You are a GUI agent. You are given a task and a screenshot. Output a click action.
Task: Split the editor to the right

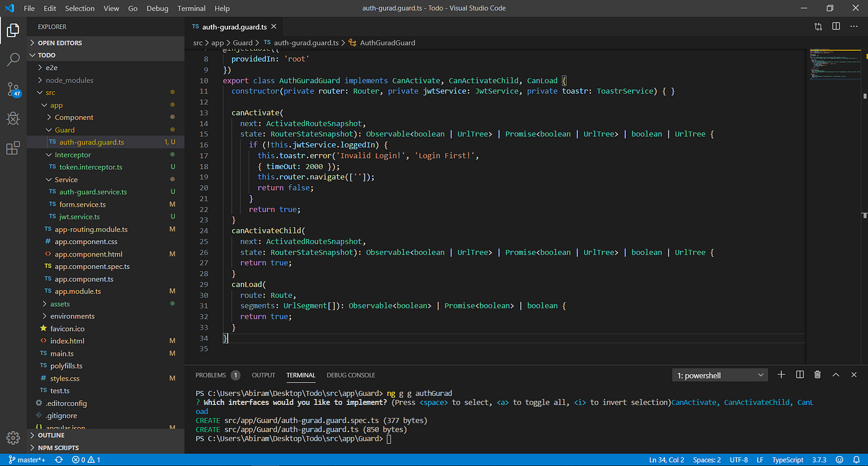pyautogui.click(x=836, y=27)
